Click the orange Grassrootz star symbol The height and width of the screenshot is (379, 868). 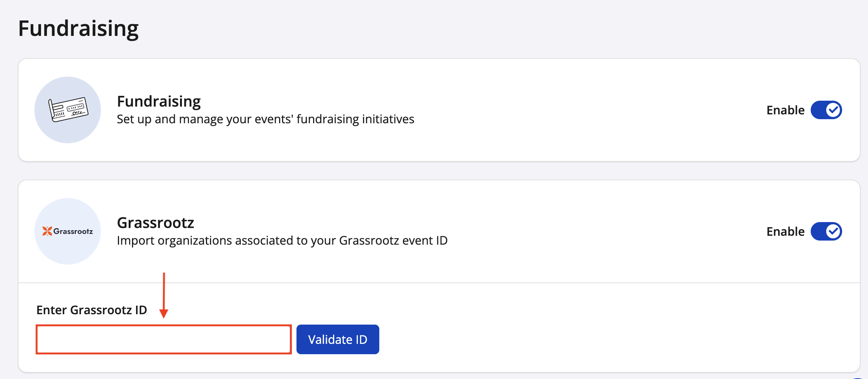point(47,231)
